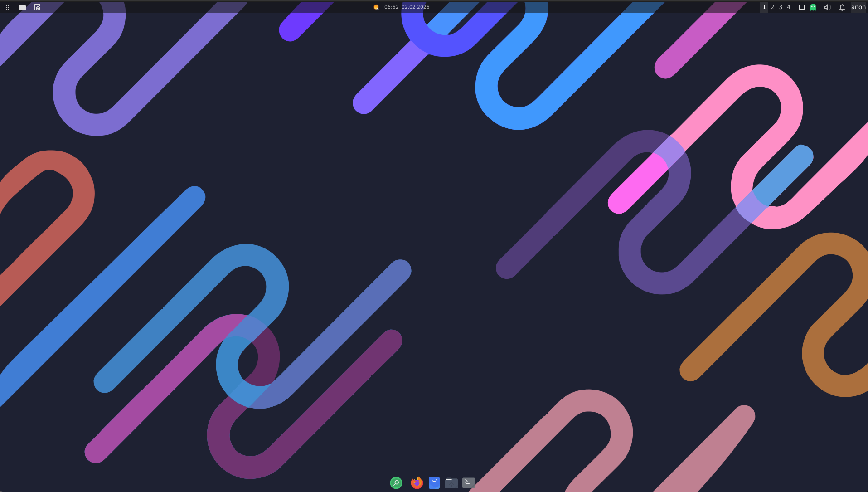Viewport: 868px width, 492px height.
Task: Launch the terminal from the dock
Action: [x=469, y=483]
